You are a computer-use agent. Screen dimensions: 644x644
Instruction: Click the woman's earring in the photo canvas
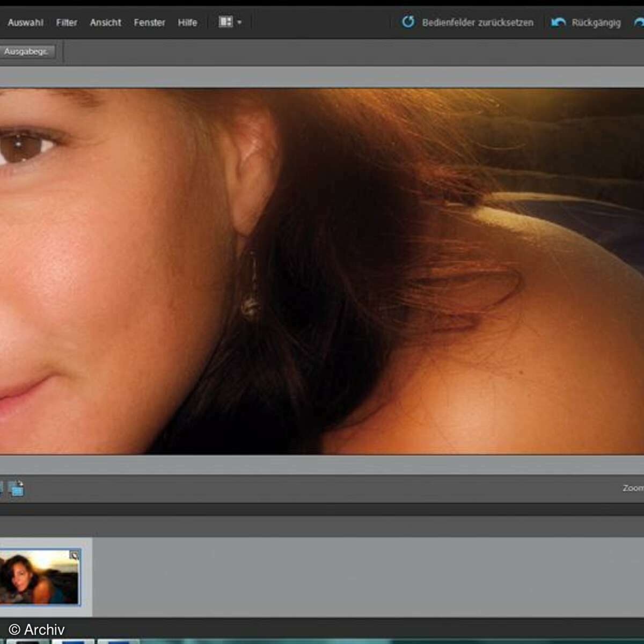[250, 305]
